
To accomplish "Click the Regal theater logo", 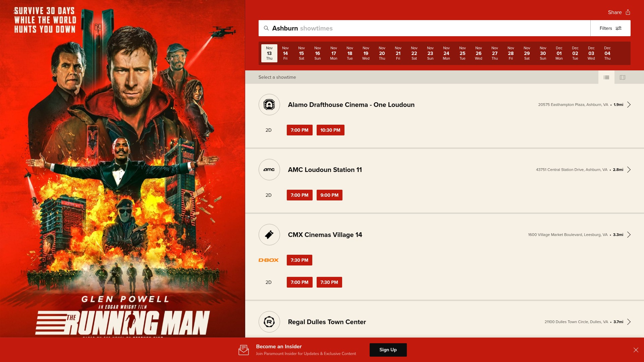I will (269, 322).
